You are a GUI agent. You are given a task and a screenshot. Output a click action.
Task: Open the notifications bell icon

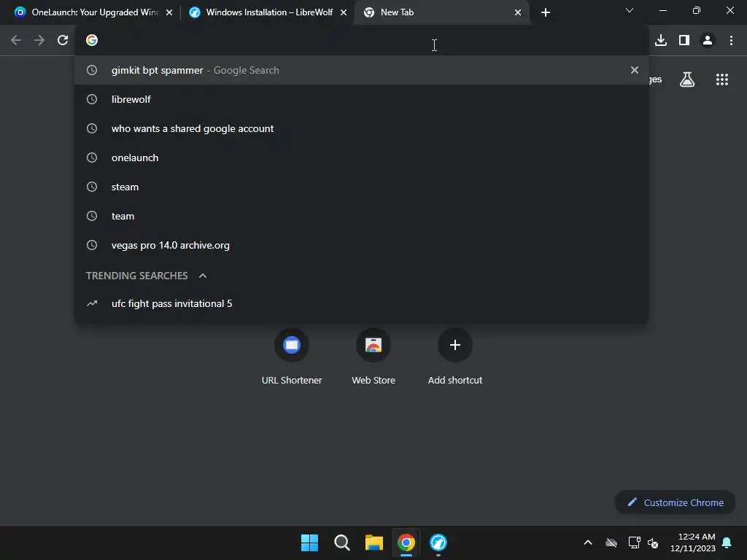[x=727, y=542]
